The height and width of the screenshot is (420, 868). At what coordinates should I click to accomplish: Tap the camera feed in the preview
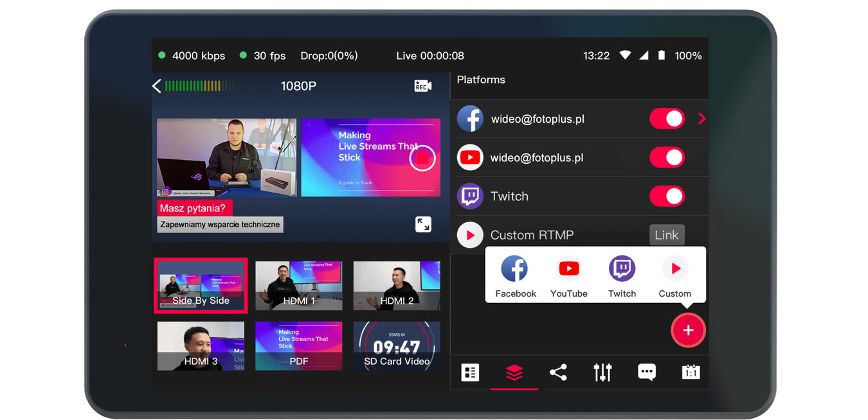226,157
